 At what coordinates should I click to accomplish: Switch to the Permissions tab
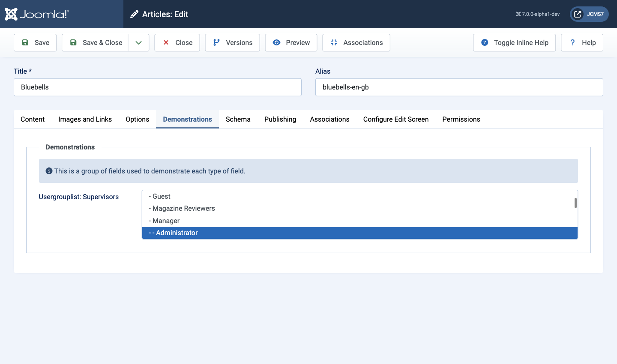click(x=461, y=119)
